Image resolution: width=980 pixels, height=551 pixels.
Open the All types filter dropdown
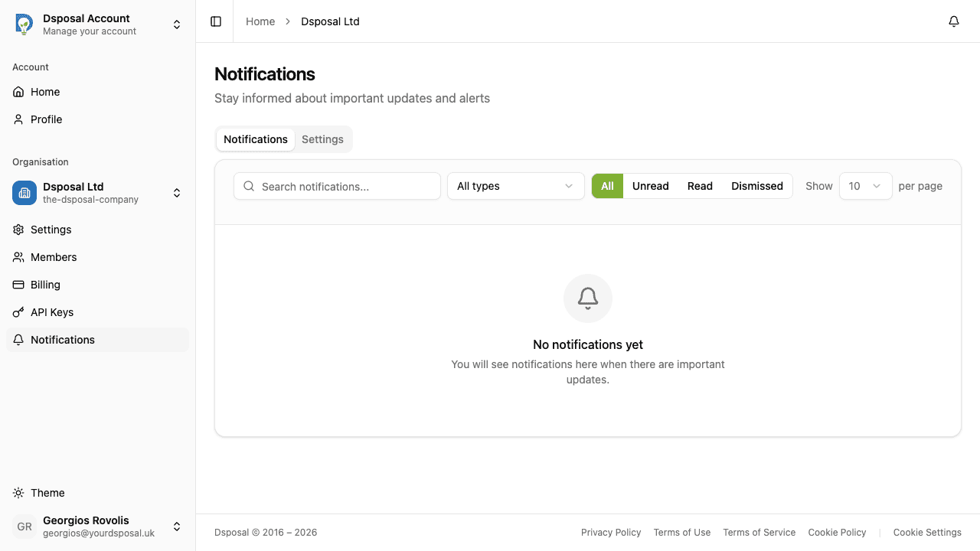click(515, 186)
